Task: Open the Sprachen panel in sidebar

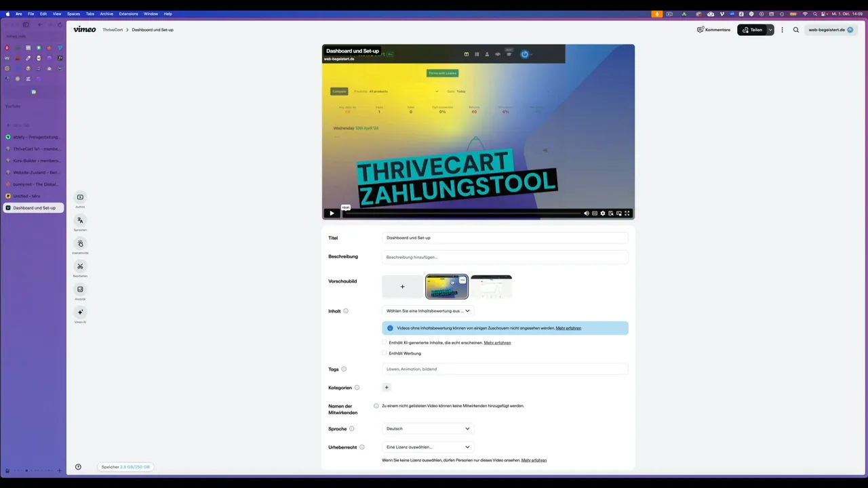Action: tap(80, 220)
